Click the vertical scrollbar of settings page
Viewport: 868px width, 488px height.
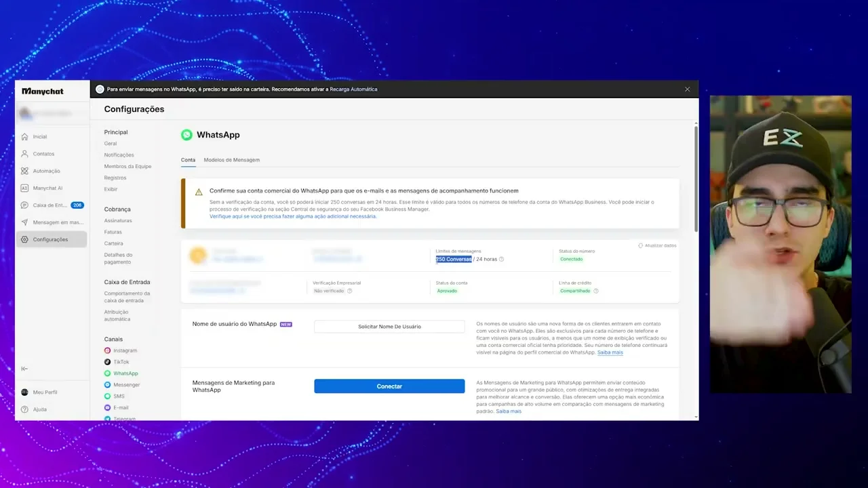coord(696,178)
